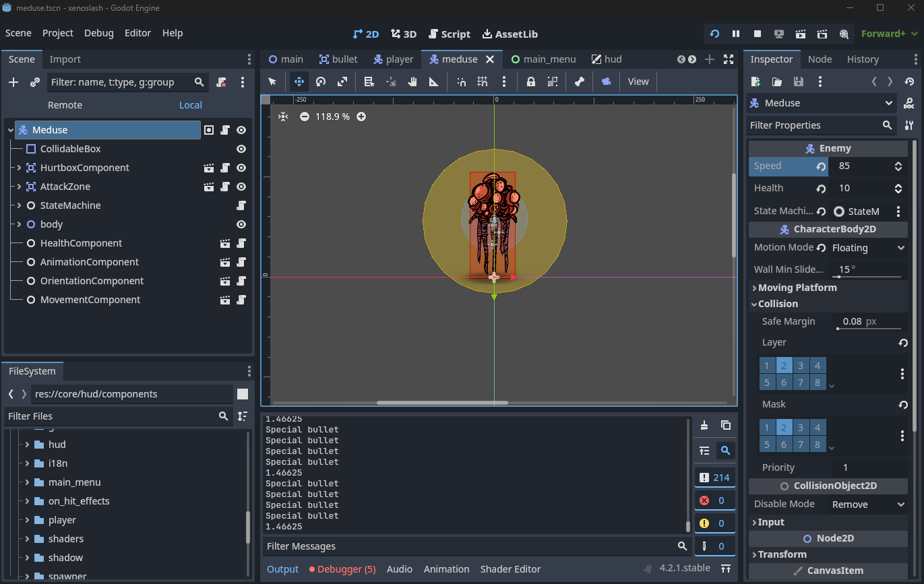Activate the Ruler Mode tool
The height and width of the screenshot is (584, 924).
click(434, 82)
